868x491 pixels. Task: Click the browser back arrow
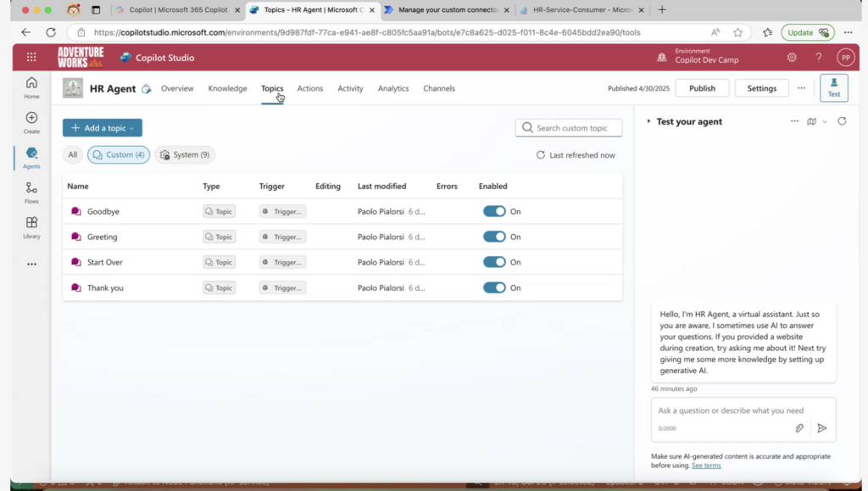click(25, 32)
